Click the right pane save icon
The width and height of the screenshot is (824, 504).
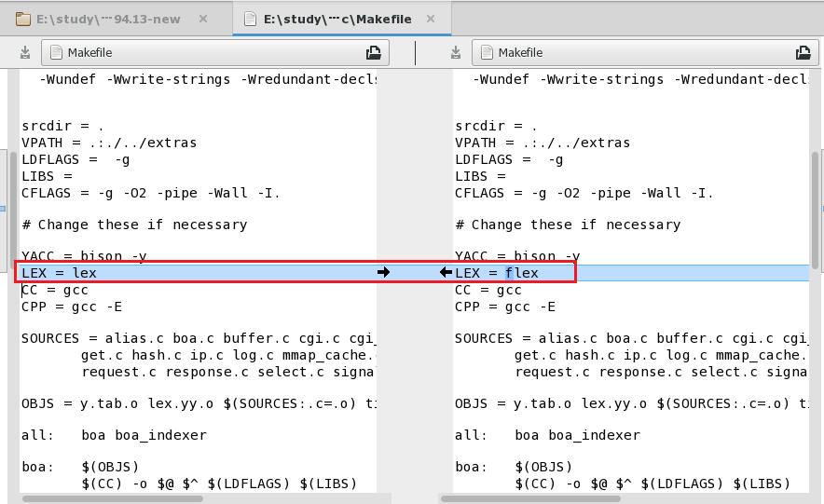(x=459, y=53)
